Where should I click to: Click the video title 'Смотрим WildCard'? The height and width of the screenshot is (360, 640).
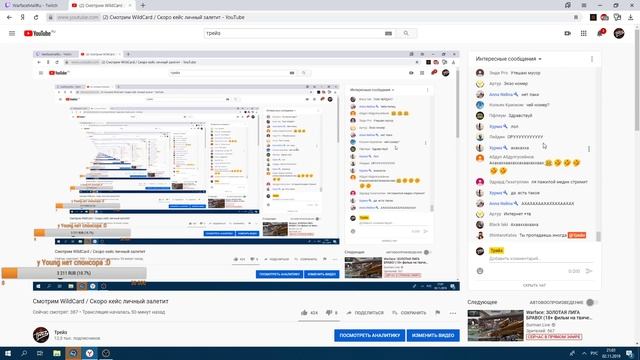coord(100,301)
